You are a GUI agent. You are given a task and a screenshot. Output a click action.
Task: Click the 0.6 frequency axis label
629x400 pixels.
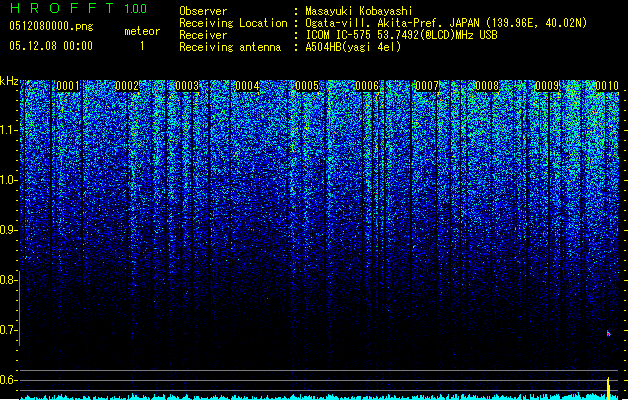point(8,380)
